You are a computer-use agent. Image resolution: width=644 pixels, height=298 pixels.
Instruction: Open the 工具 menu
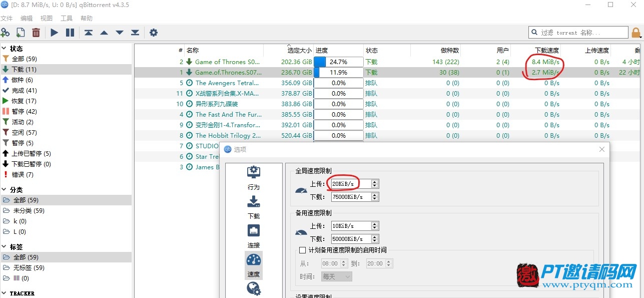67,19
